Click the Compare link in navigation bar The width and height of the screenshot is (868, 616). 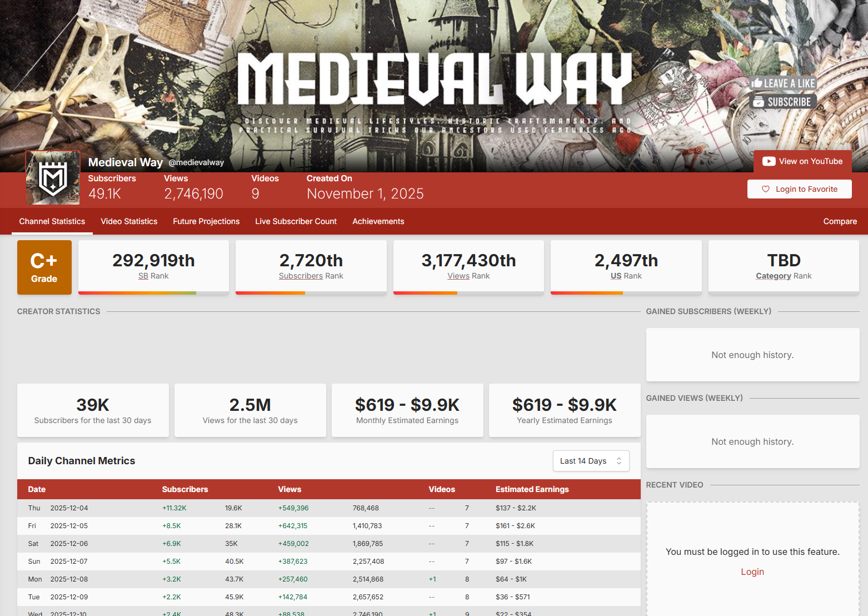coord(840,221)
